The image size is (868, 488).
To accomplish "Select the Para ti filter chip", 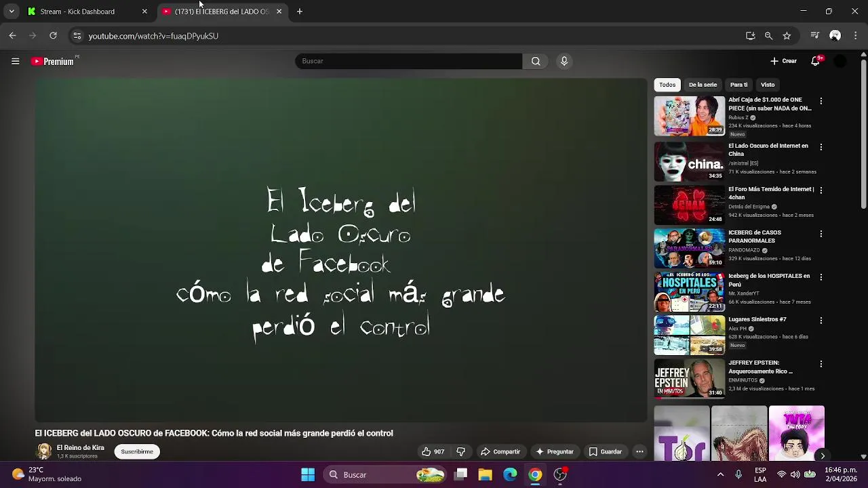I will [738, 85].
